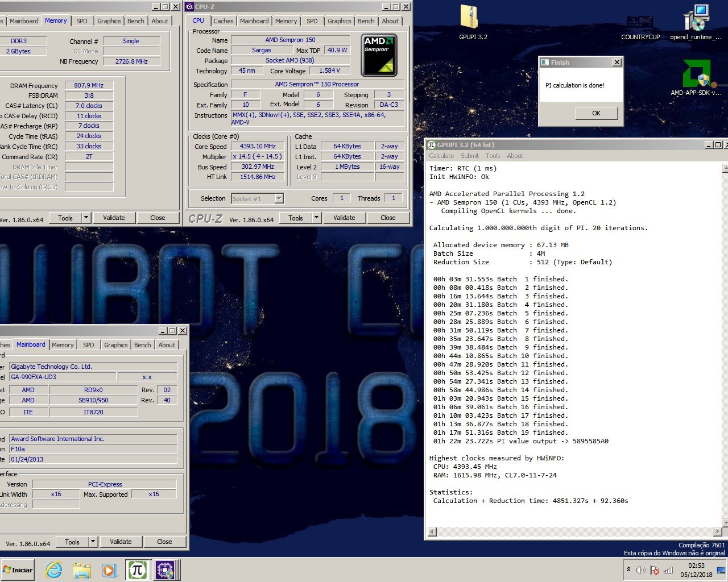Image resolution: width=728 pixels, height=582 pixels.
Task: Open the Socket #1 selection combo box
Action: coord(258,198)
